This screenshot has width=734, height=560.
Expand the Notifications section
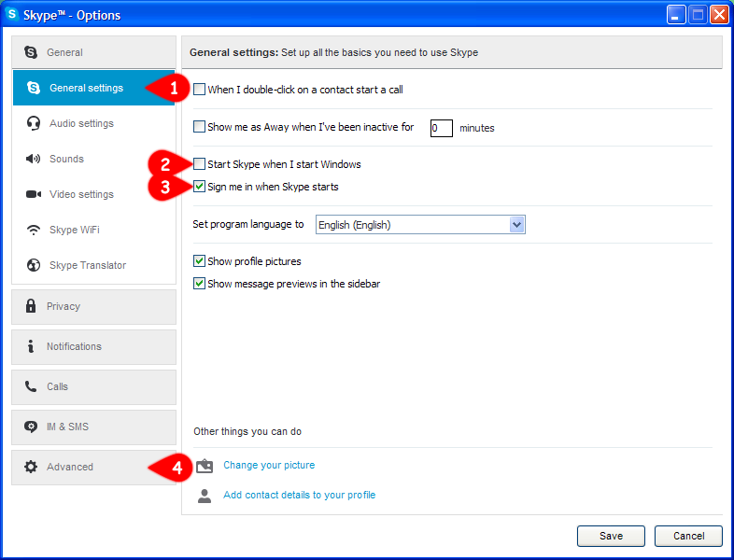coord(93,346)
